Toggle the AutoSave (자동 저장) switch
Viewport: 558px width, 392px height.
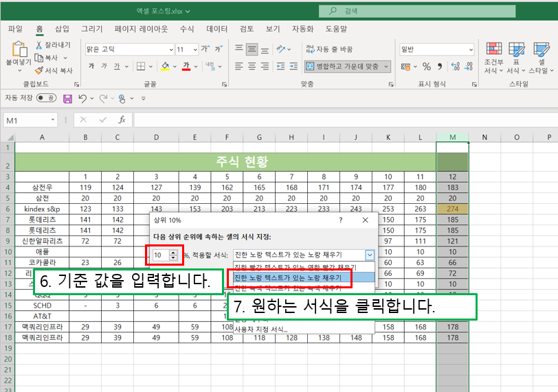(x=46, y=97)
